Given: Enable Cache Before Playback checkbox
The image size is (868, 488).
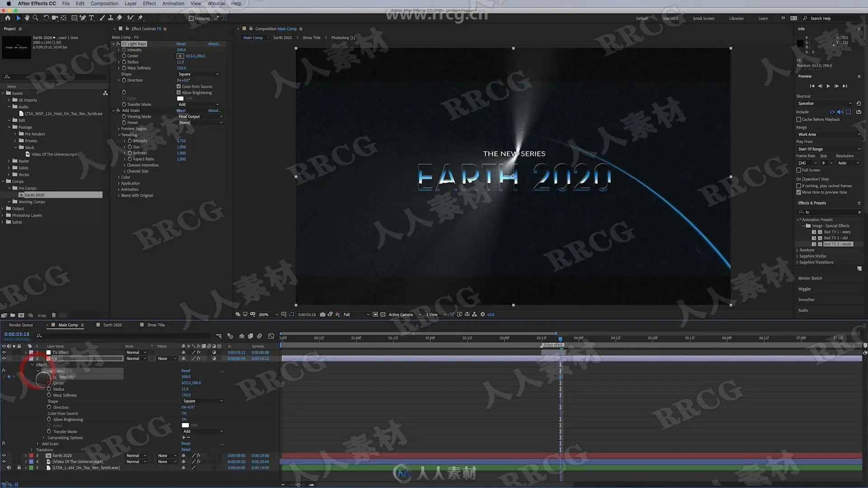Looking at the screenshot, I should [798, 119].
